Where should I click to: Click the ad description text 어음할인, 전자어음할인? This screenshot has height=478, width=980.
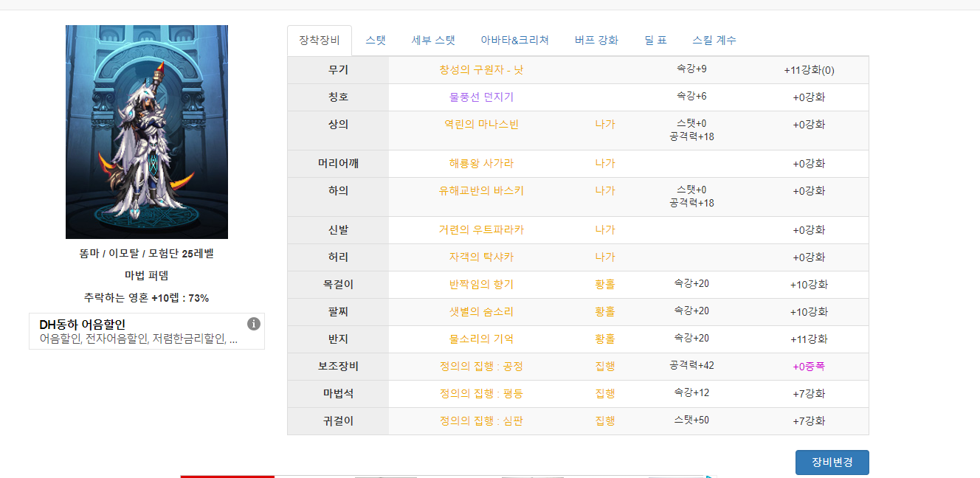[138, 339]
